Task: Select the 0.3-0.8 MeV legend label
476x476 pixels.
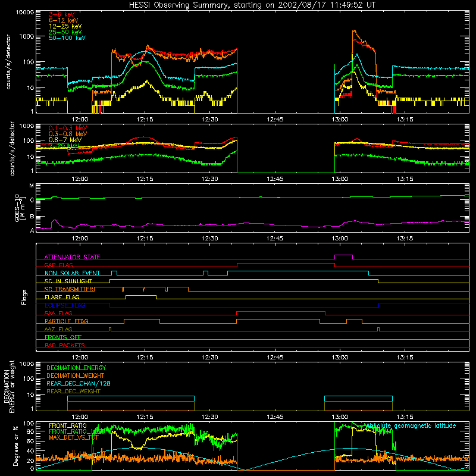Action: click(x=68, y=134)
